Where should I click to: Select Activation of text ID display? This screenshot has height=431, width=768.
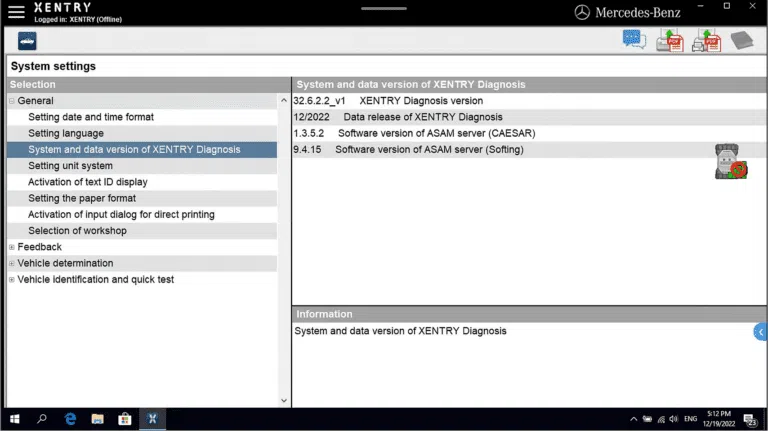coord(142,182)
